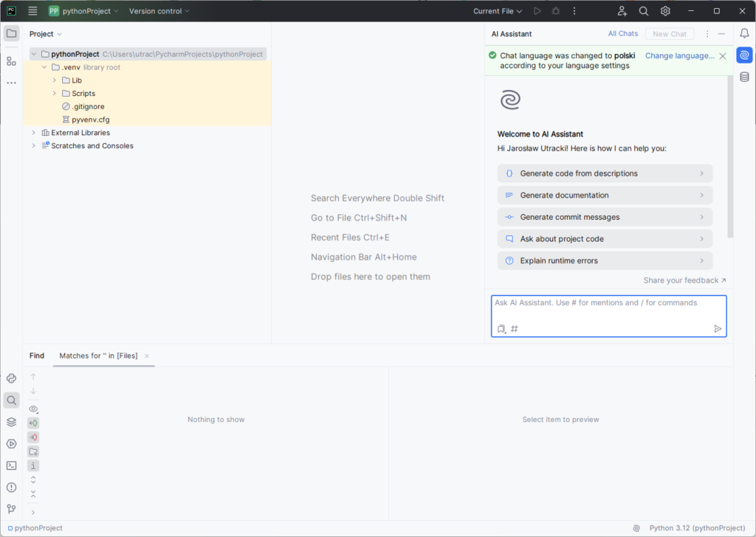Open the Python Packages tool window
756x537 pixels.
point(11,422)
